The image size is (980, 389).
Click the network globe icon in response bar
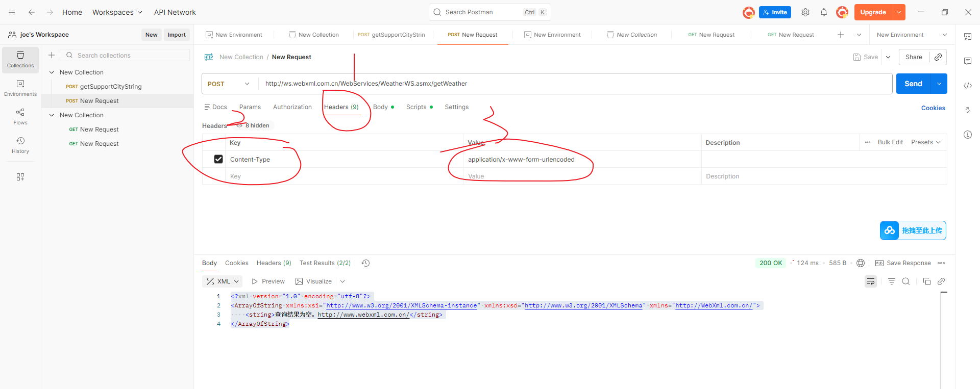tap(861, 263)
